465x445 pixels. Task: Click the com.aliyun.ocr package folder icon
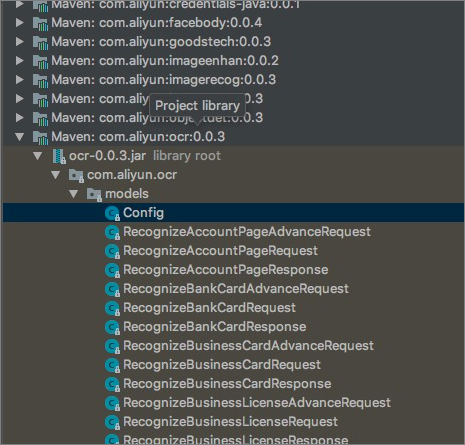coord(76,175)
